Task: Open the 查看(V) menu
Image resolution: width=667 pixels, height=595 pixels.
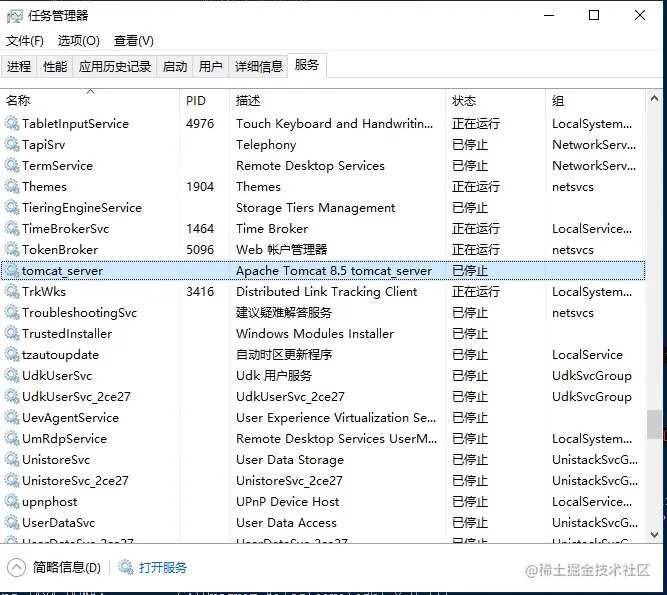Action: pos(134,41)
